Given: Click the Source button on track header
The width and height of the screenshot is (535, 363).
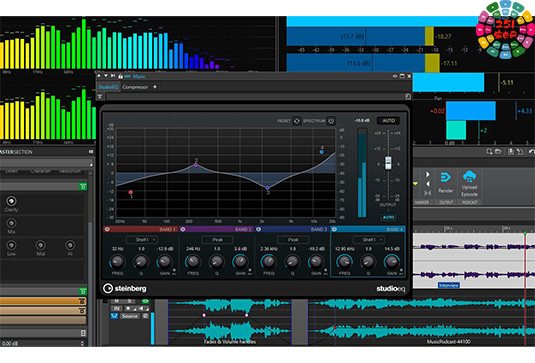Looking at the screenshot, I should point(130,316).
